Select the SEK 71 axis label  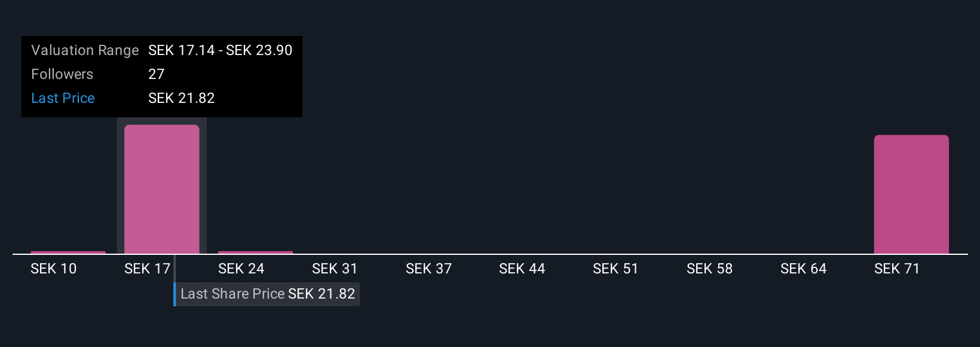tap(896, 269)
